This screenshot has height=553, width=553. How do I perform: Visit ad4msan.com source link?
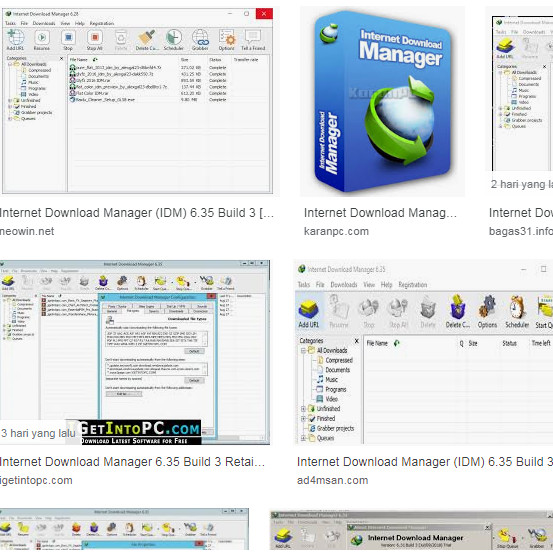[333, 480]
